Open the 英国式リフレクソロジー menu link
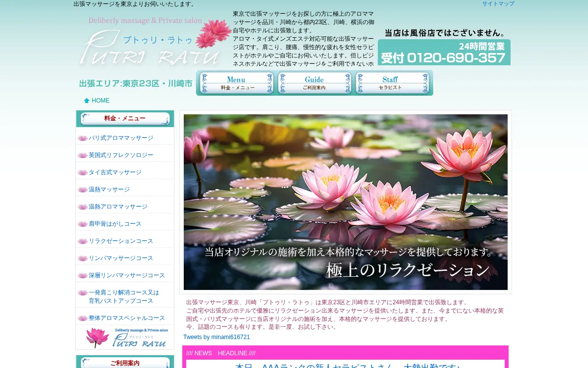The image size is (588, 368). (x=121, y=155)
